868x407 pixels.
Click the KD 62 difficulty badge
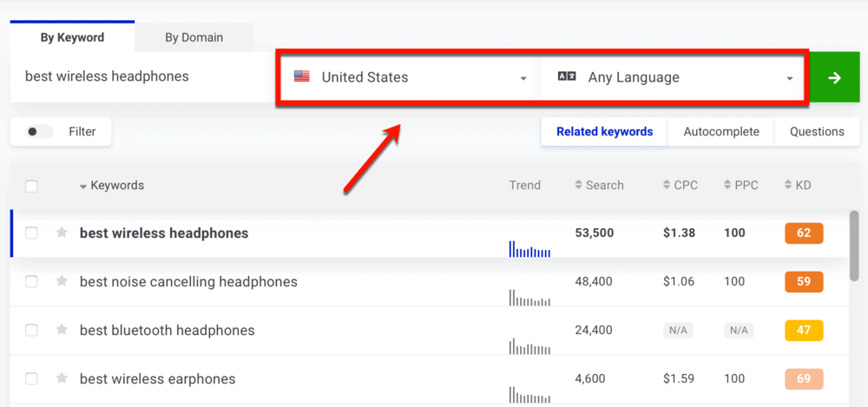[804, 233]
